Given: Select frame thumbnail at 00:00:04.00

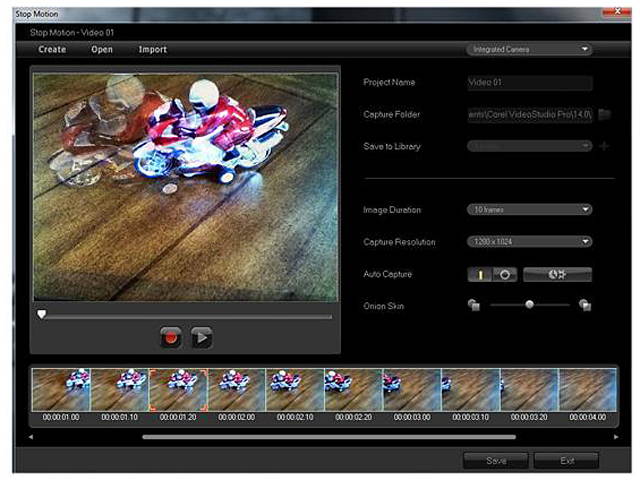Looking at the screenshot, I should (x=588, y=390).
